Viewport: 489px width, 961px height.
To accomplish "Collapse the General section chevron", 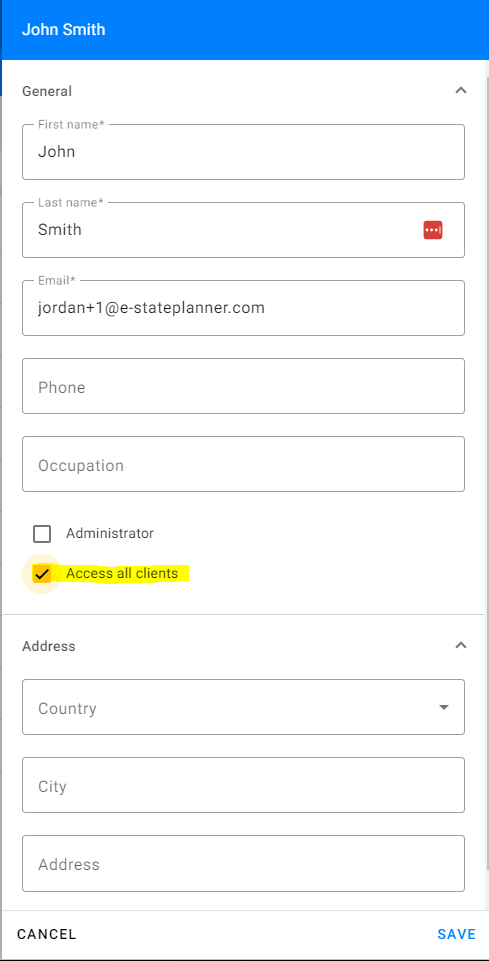I will tap(461, 91).
